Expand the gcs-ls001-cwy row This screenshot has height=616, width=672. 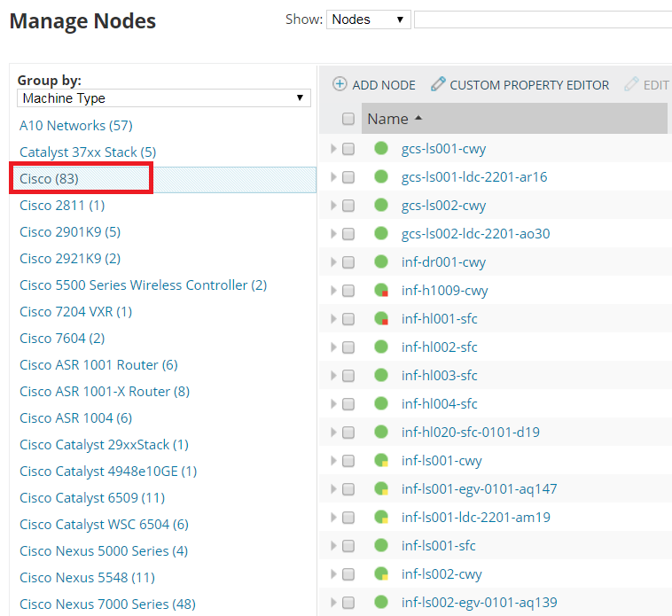(x=333, y=149)
